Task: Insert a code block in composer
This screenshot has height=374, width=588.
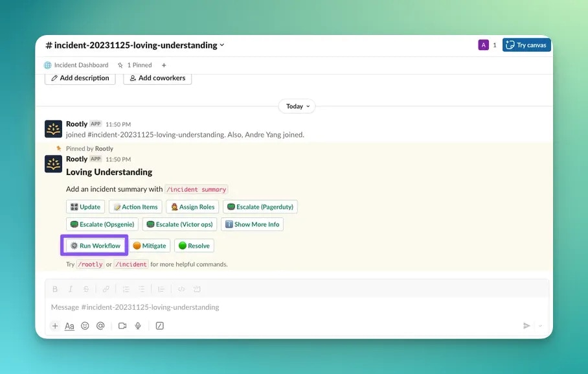Action: pyautogui.click(x=197, y=288)
